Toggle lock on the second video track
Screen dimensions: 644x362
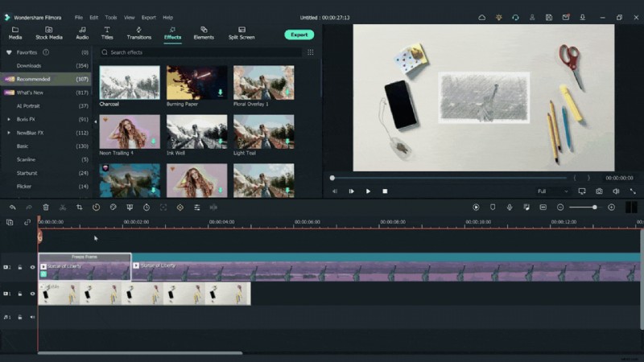click(20, 294)
